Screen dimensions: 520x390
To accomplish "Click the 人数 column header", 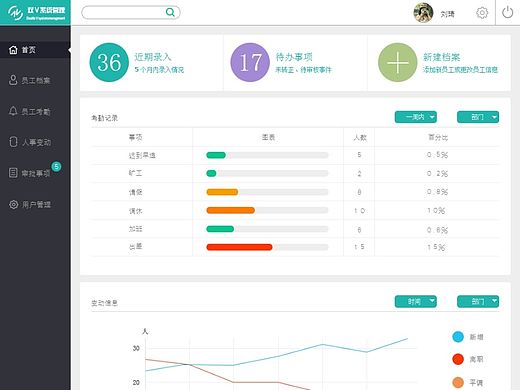I will click(360, 137).
